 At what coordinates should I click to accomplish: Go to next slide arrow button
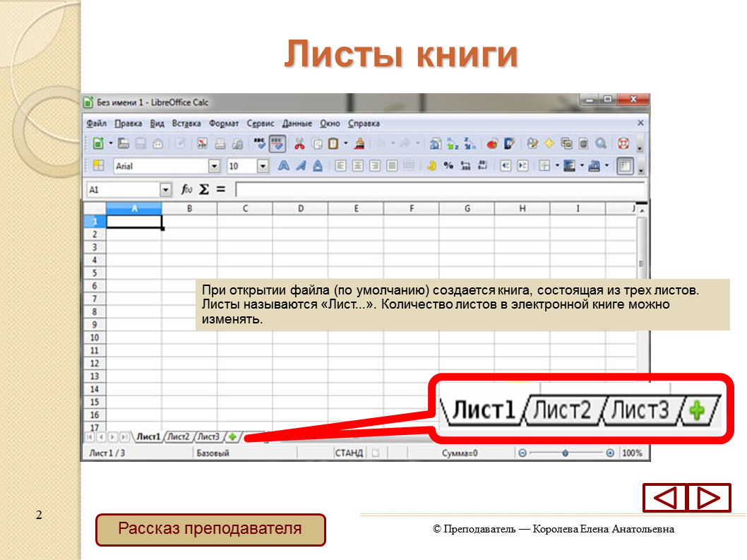(x=709, y=498)
